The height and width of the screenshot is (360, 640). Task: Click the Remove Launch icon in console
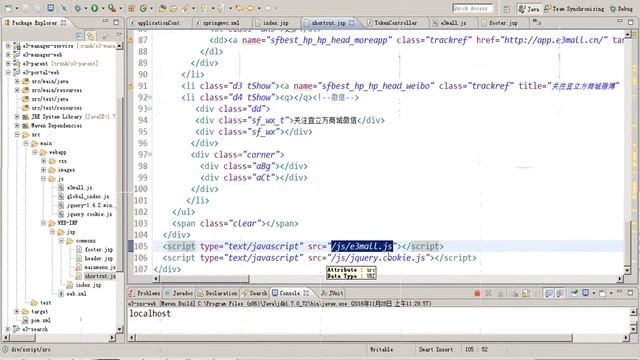coord(489,293)
